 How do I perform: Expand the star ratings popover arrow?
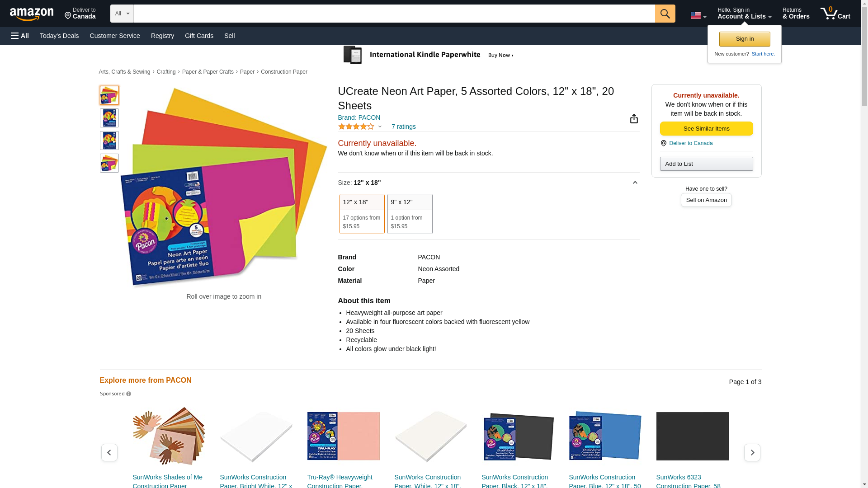pos(380,127)
